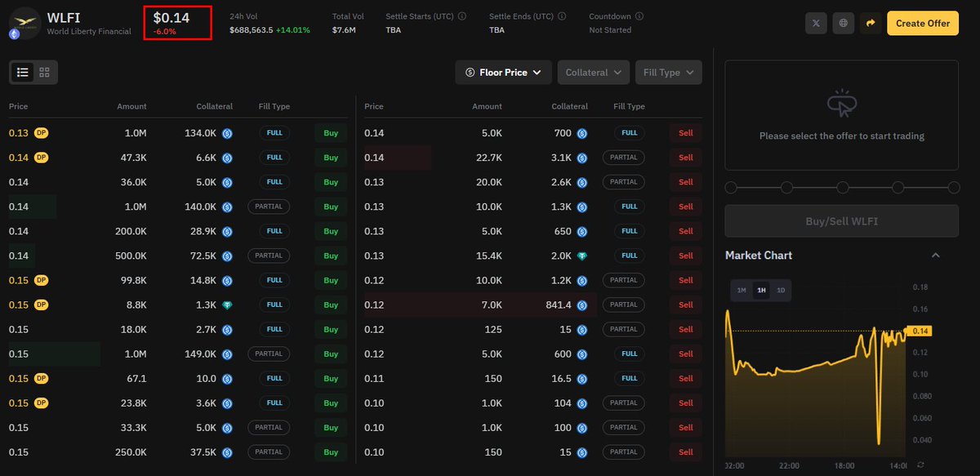Click Settle Ends info icon
The image size is (980, 476).
(x=563, y=16)
